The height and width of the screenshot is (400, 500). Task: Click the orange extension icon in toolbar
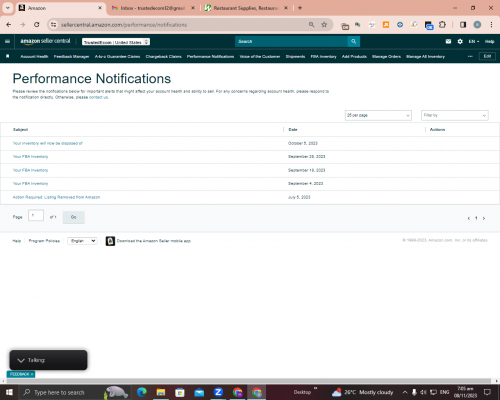tap(386, 25)
